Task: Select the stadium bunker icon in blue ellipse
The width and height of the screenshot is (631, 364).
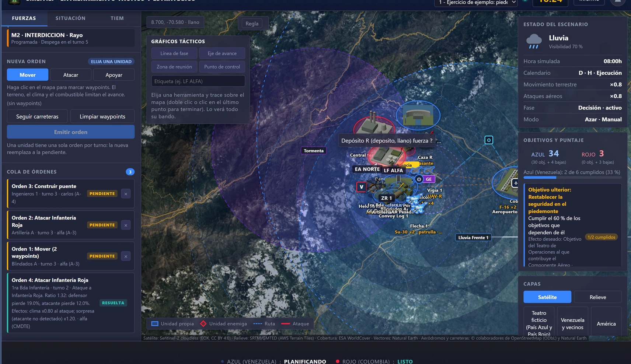Action: coord(418,115)
